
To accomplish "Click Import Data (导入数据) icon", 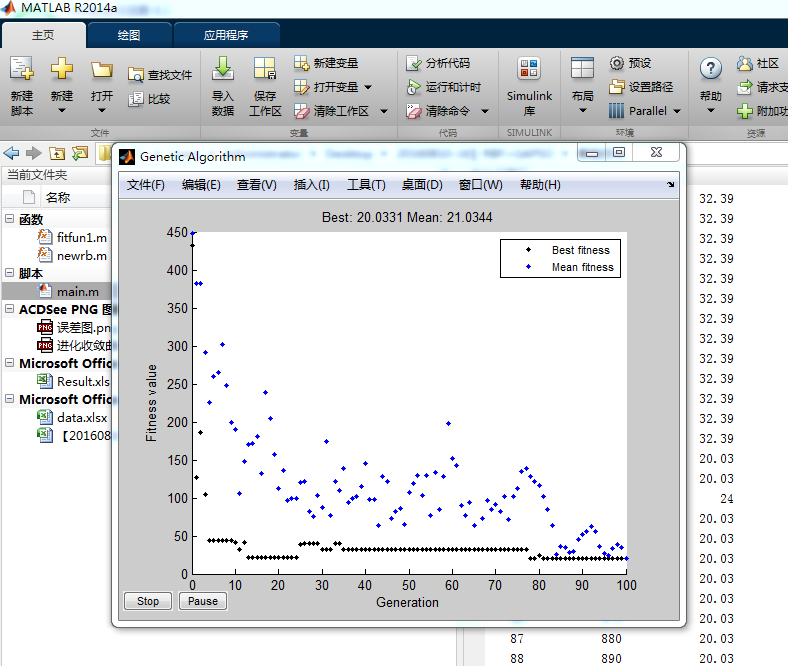I will 223,68.
